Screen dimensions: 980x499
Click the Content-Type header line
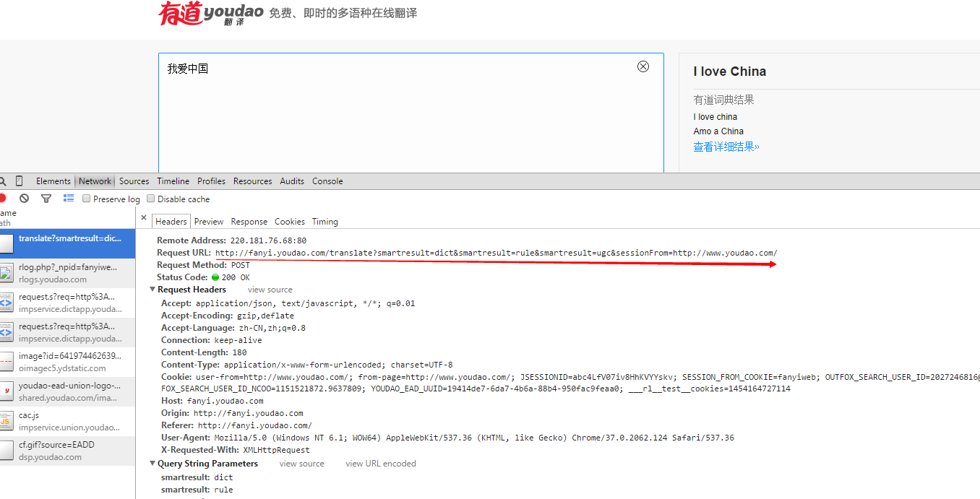(306, 365)
